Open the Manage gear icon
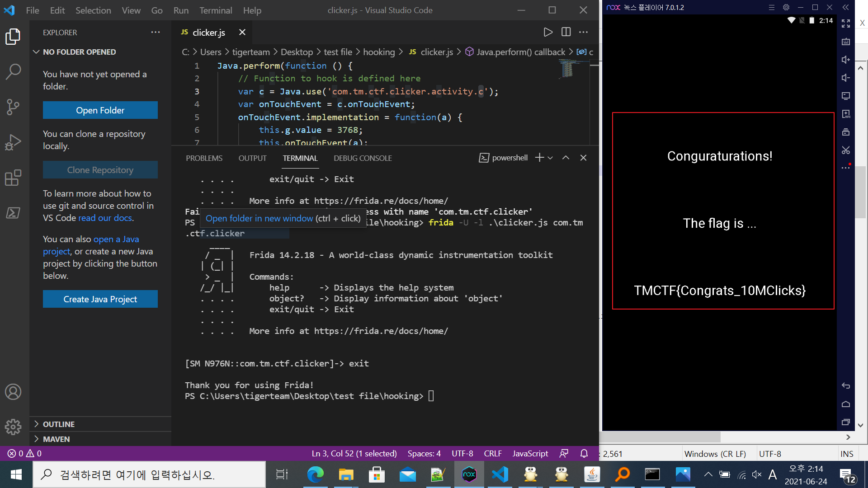 tap(13, 427)
